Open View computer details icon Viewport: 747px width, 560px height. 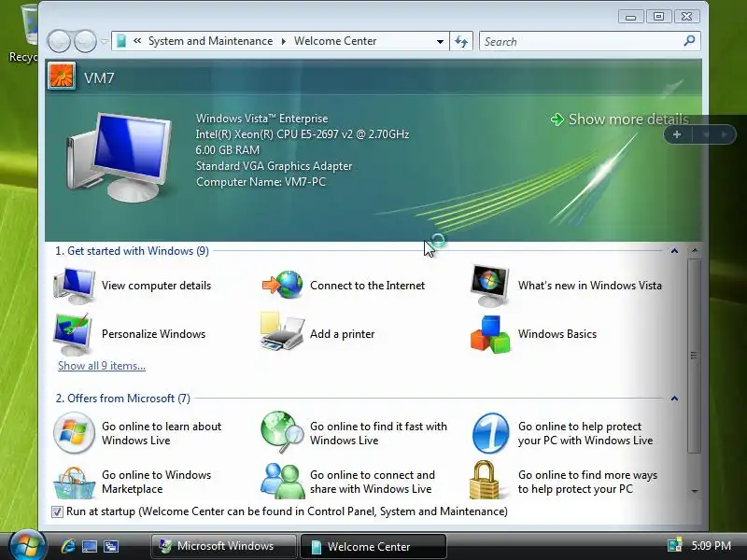coord(75,286)
